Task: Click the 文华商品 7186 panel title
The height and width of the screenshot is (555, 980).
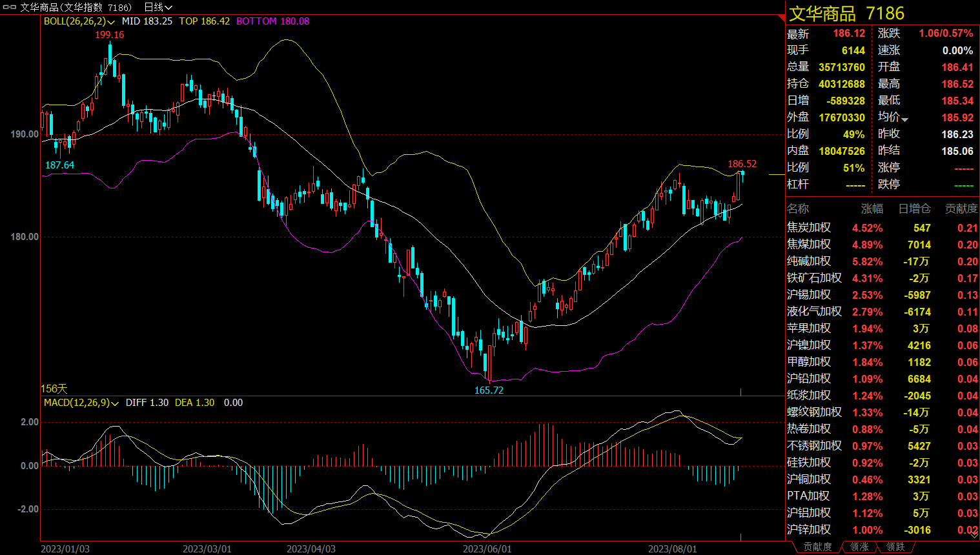Action: coord(846,13)
